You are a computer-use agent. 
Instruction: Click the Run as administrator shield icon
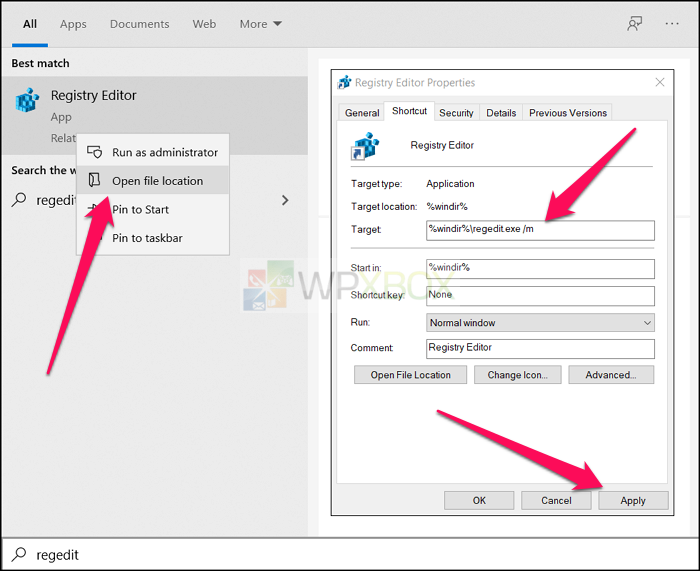click(95, 152)
